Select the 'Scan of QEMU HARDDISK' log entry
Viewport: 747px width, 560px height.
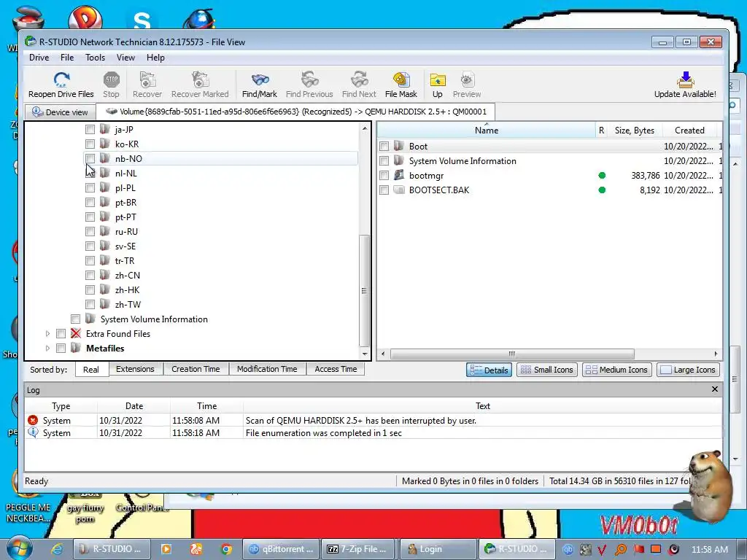pos(374,421)
